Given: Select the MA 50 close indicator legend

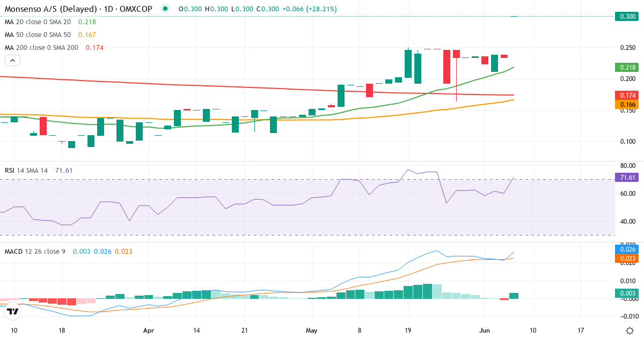Looking at the screenshot, I should click(x=38, y=35).
